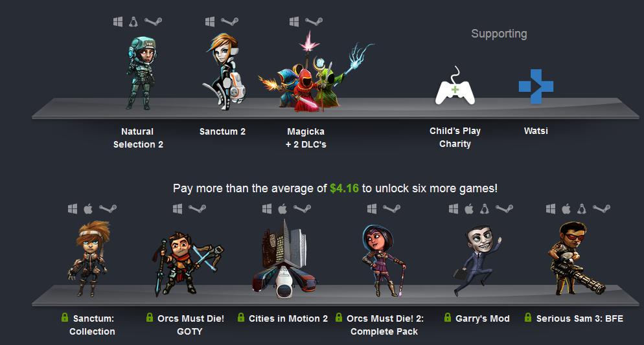Open the Orcs Must Die! GOTY title

tap(190, 325)
